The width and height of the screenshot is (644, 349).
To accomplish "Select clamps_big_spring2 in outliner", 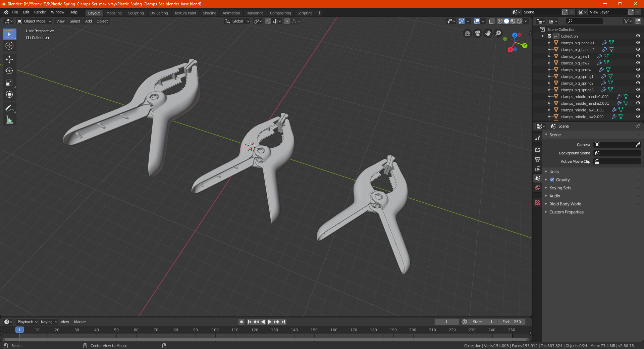I will click(577, 83).
